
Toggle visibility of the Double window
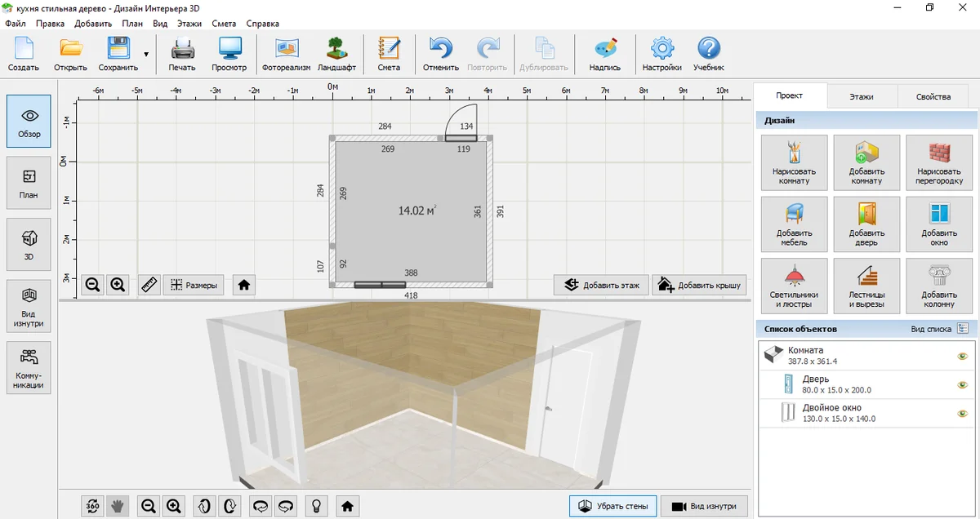click(962, 414)
